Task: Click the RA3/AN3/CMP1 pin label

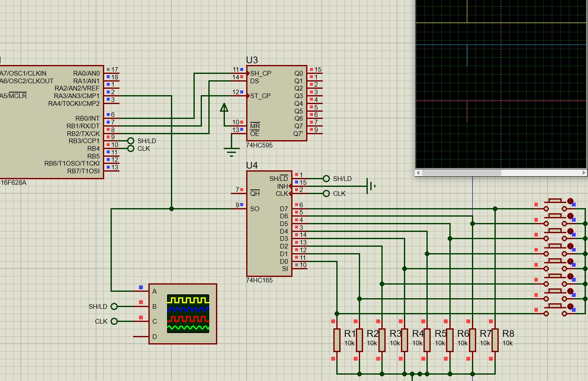Action: [x=77, y=96]
